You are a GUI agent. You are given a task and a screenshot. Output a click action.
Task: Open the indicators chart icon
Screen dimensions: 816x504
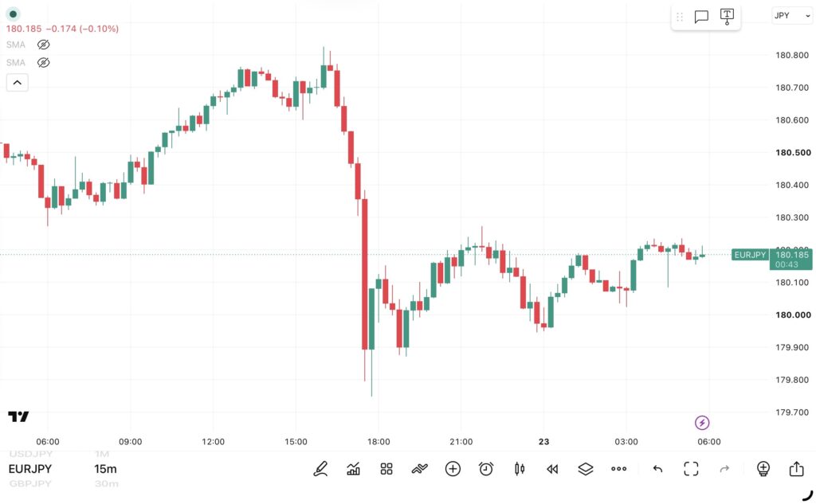[353, 469]
